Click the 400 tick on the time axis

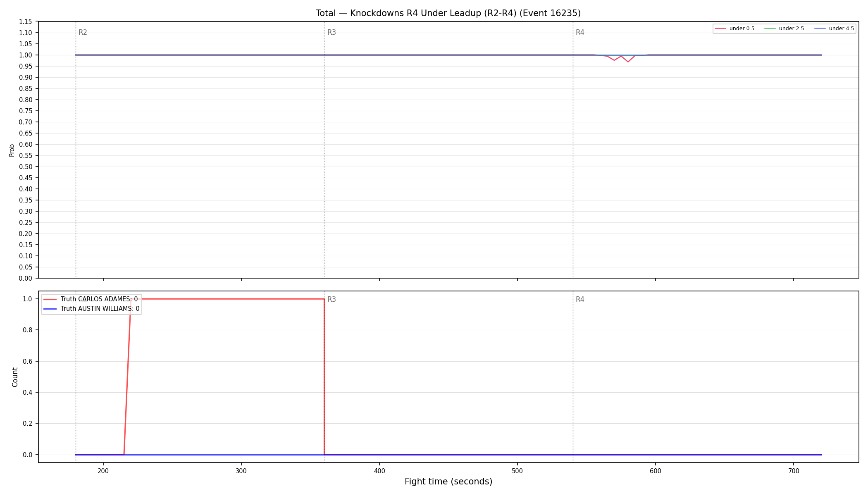[379, 471]
